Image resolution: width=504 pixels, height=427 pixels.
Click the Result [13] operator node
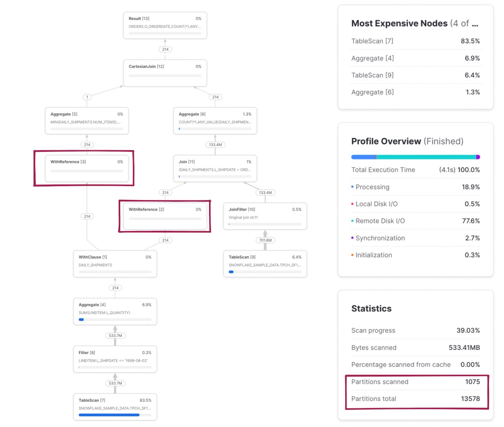[165, 25]
